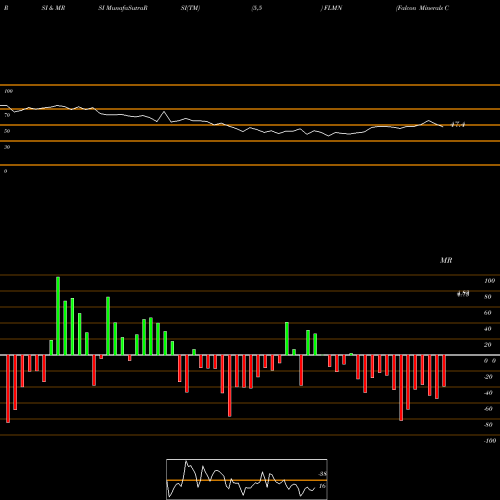Click the MR axis label "-100"
The width and height of the screenshot is (500, 500).
(490, 441)
